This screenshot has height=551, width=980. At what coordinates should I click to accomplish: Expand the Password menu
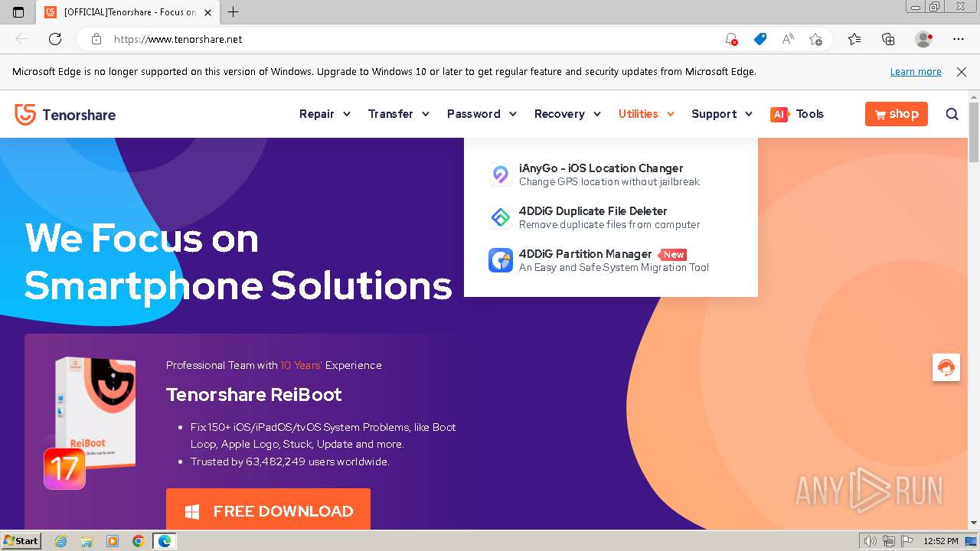tap(482, 114)
